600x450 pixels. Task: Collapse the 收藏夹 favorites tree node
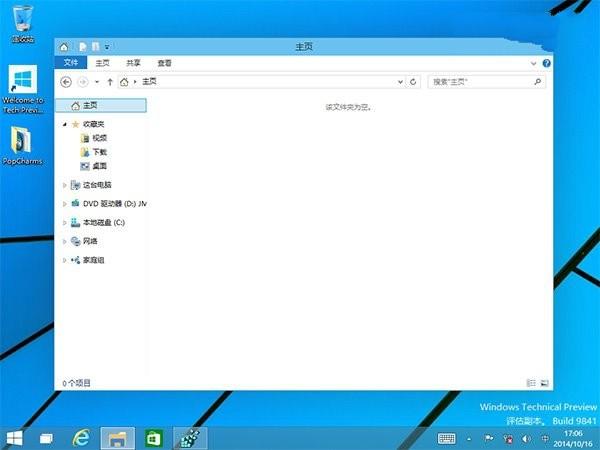pyautogui.click(x=64, y=124)
